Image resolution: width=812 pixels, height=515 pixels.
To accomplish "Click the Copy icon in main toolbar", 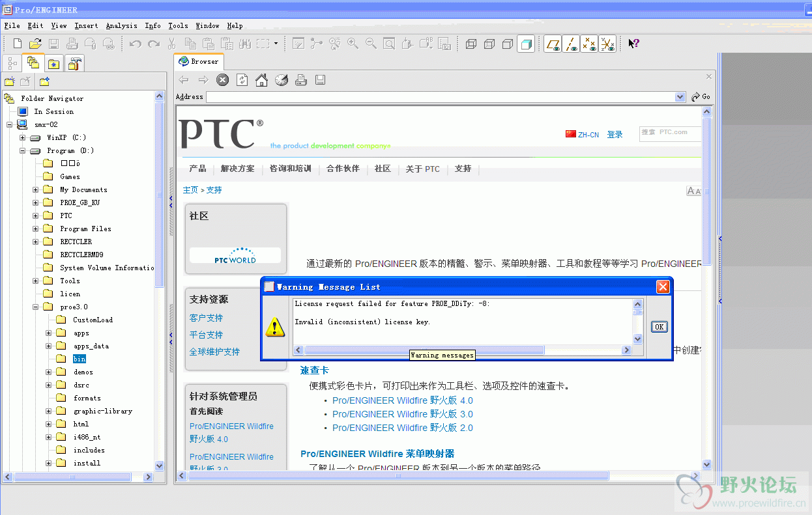I will pyautogui.click(x=190, y=44).
